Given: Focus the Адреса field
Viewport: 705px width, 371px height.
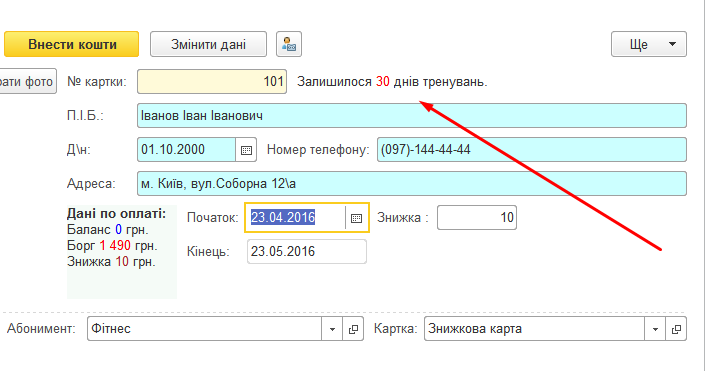Looking at the screenshot, I should click(x=412, y=183).
